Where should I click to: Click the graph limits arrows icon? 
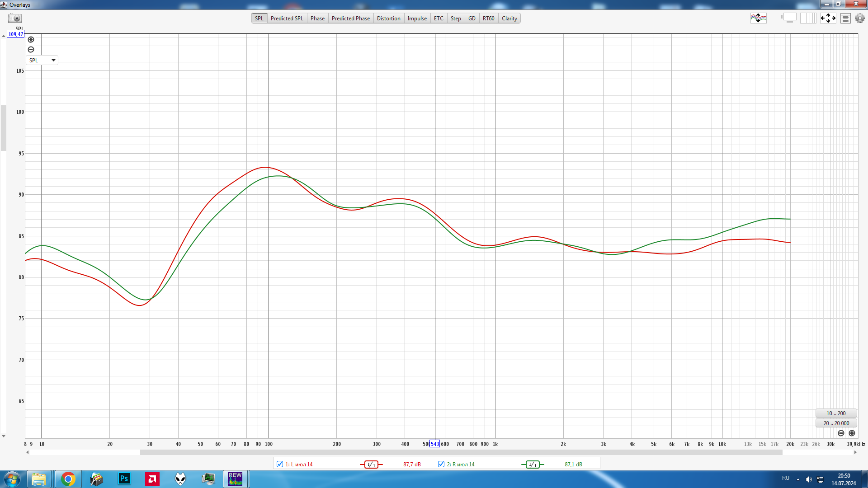pyautogui.click(x=828, y=18)
